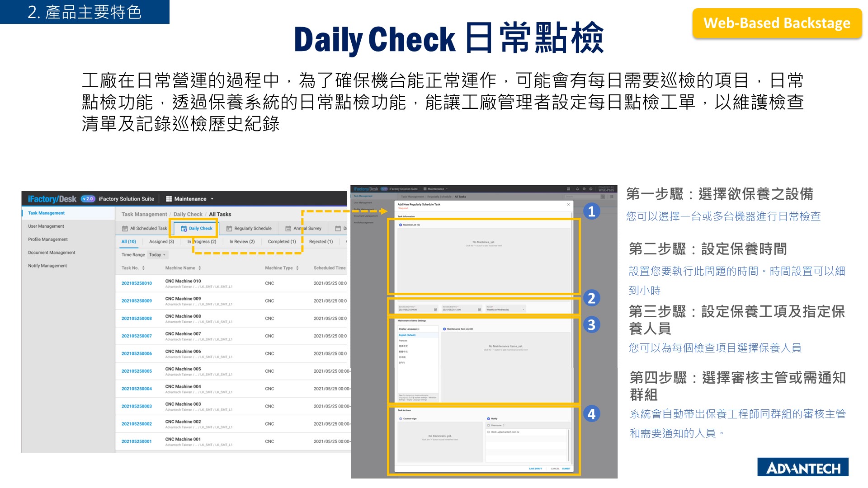
Task: Click the Notify plus icon
Action: (x=488, y=419)
